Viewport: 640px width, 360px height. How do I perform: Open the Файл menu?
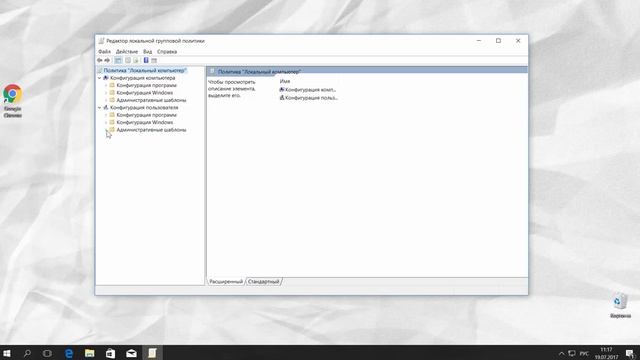(x=104, y=51)
